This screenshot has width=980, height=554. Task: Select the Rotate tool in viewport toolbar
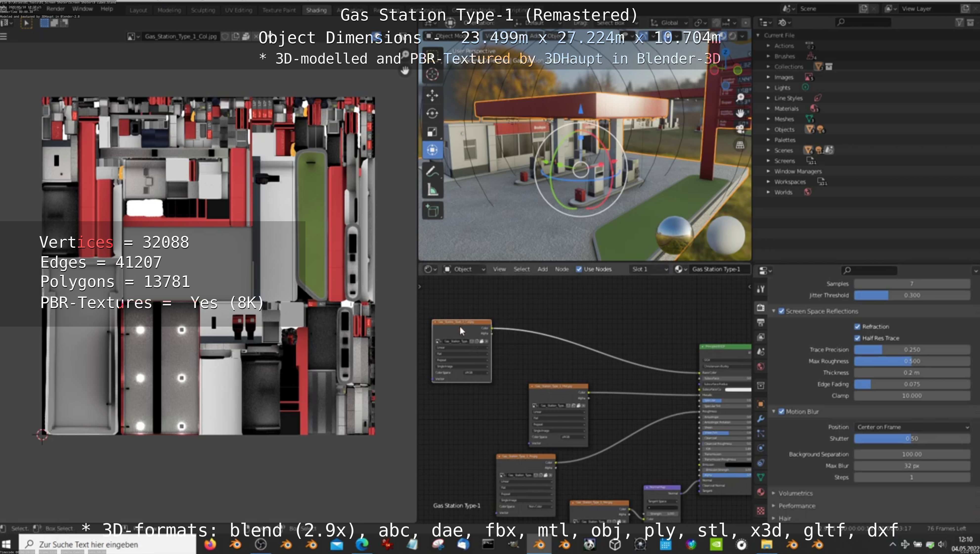(x=432, y=114)
